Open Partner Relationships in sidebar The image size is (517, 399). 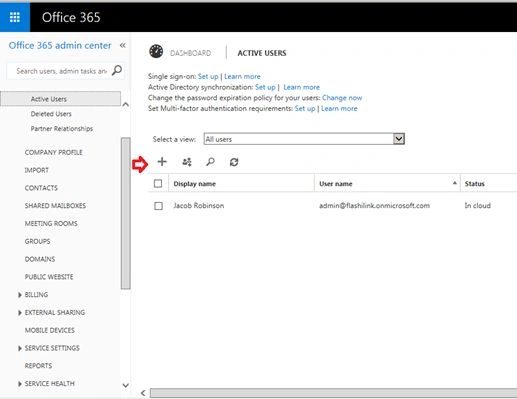(62, 129)
